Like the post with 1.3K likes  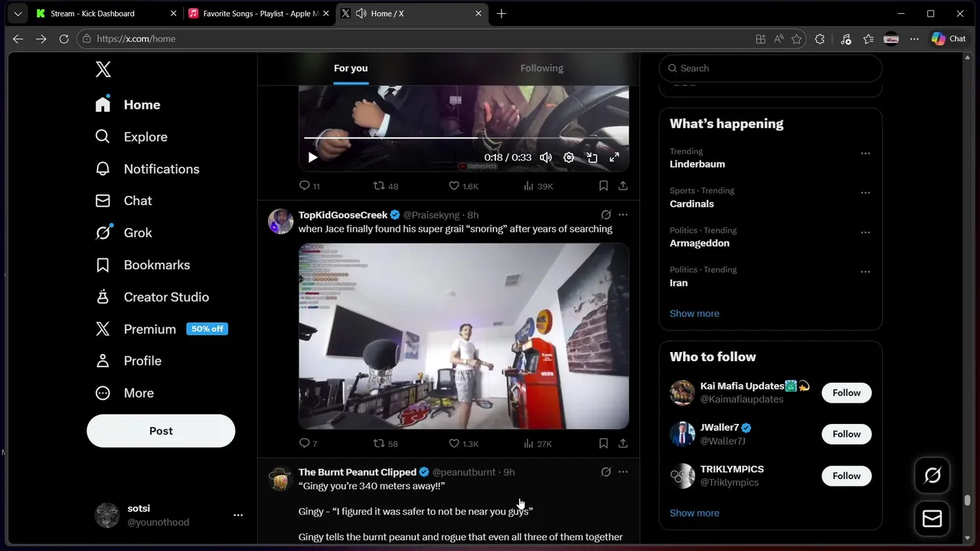(463, 443)
